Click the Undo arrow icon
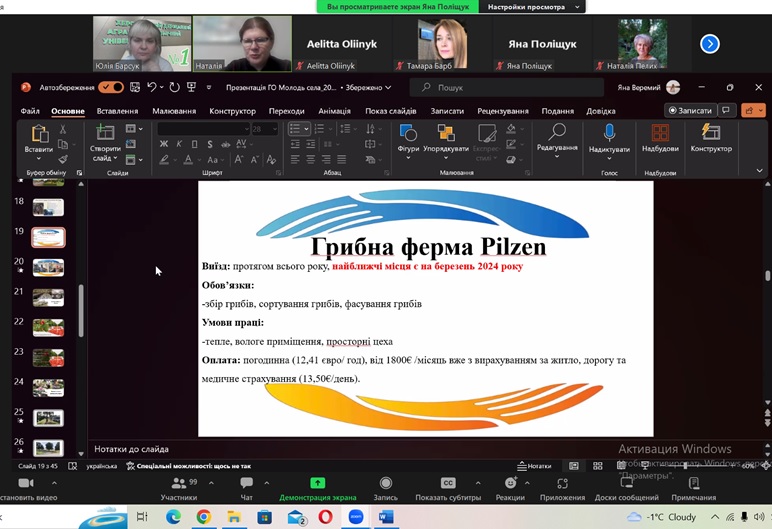772x529 pixels. click(x=152, y=87)
